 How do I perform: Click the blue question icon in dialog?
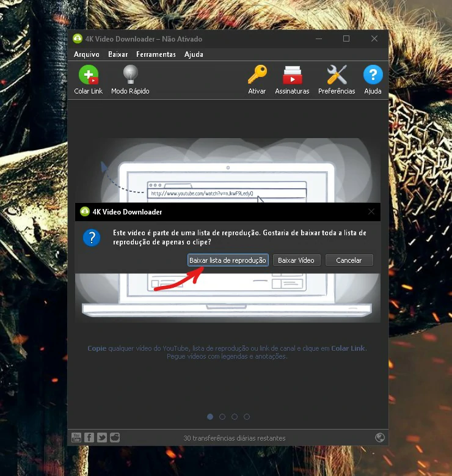point(92,238)
